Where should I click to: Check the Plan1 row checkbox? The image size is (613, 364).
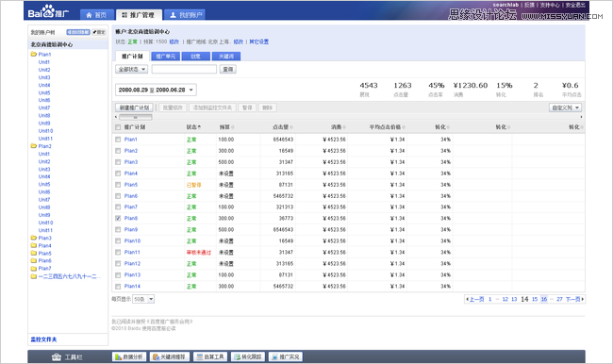point(118,140)
